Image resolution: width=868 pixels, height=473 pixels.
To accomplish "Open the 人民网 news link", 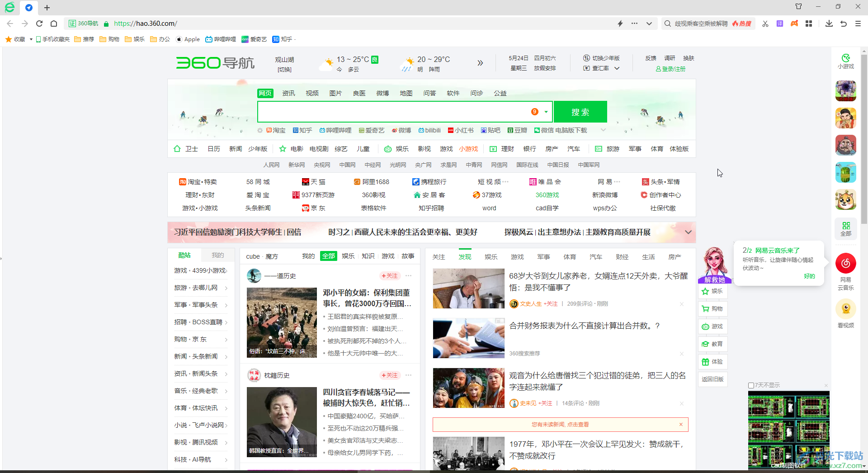I will pyautogui.click(x=271, y=165).
